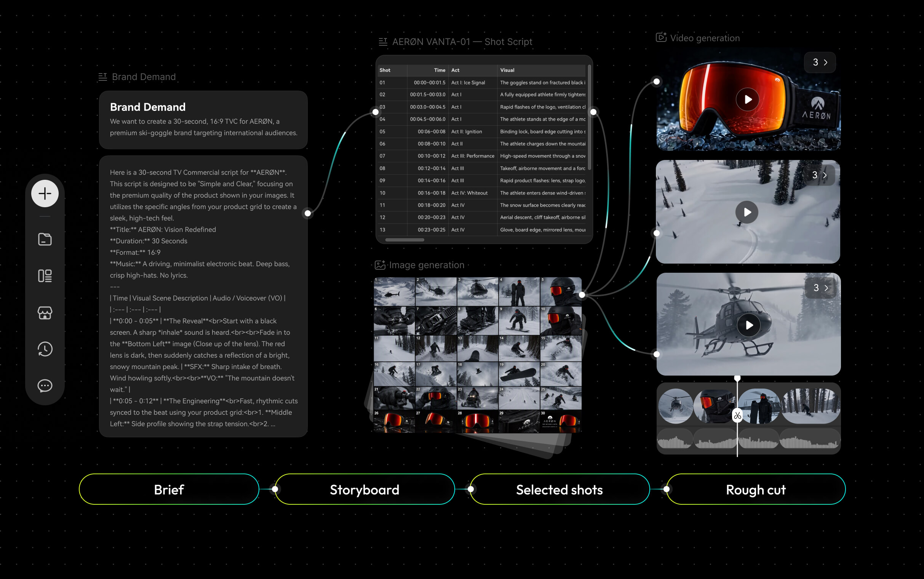Select the Rough cut stage
The image size is (924, 579).
tap(756, 489)
